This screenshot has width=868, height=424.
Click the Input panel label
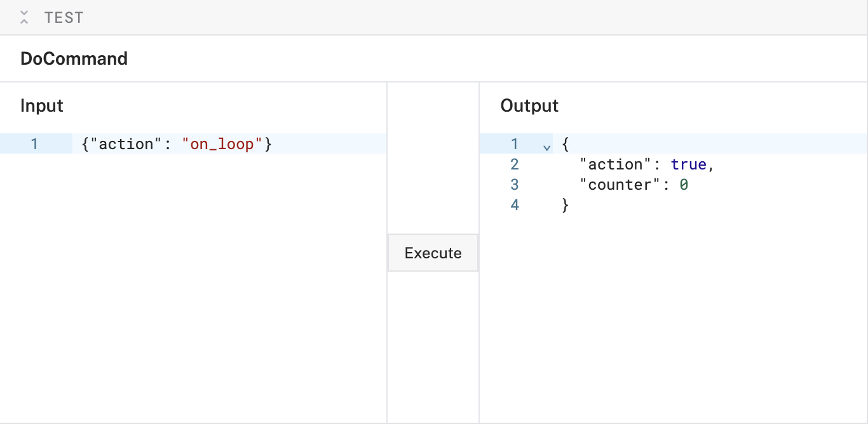pyautogui.click(x=42, y=105)
